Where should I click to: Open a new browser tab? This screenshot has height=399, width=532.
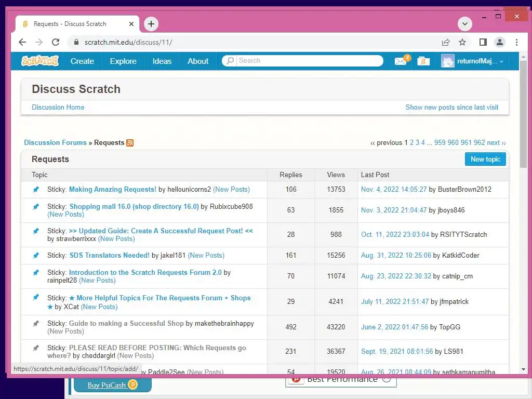151,24
